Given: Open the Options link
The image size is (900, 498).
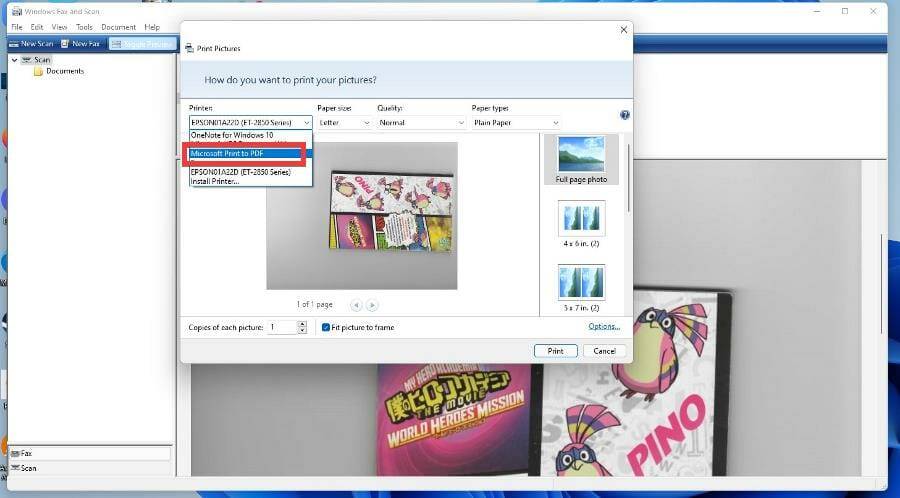Looking at the screenshot, I should pos(604,326).
